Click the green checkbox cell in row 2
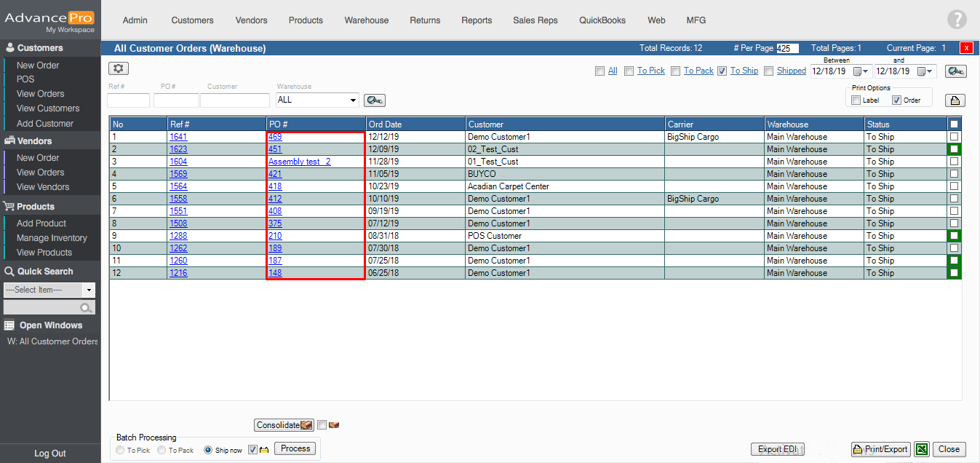This screenshot has width=980, height=463. pyautogui.click(x=955, y=149)
